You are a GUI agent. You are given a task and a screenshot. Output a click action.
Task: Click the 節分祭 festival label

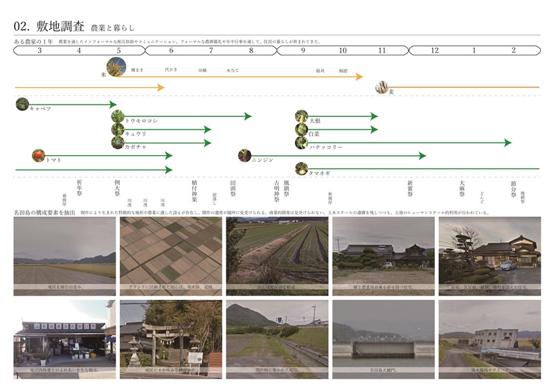513,189
